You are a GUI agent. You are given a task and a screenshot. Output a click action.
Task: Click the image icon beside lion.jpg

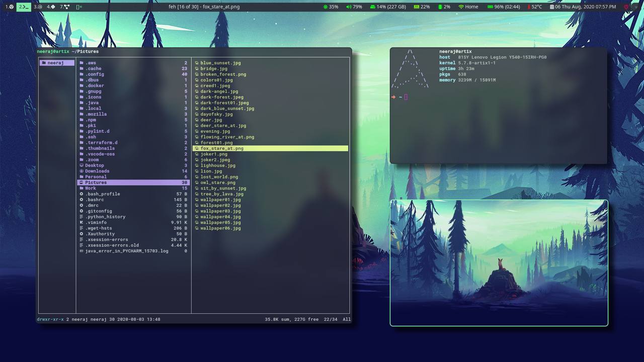tap(197, 171)
